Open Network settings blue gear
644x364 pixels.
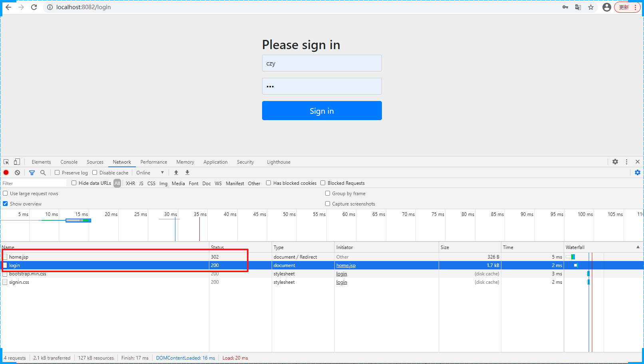point(638,172)
